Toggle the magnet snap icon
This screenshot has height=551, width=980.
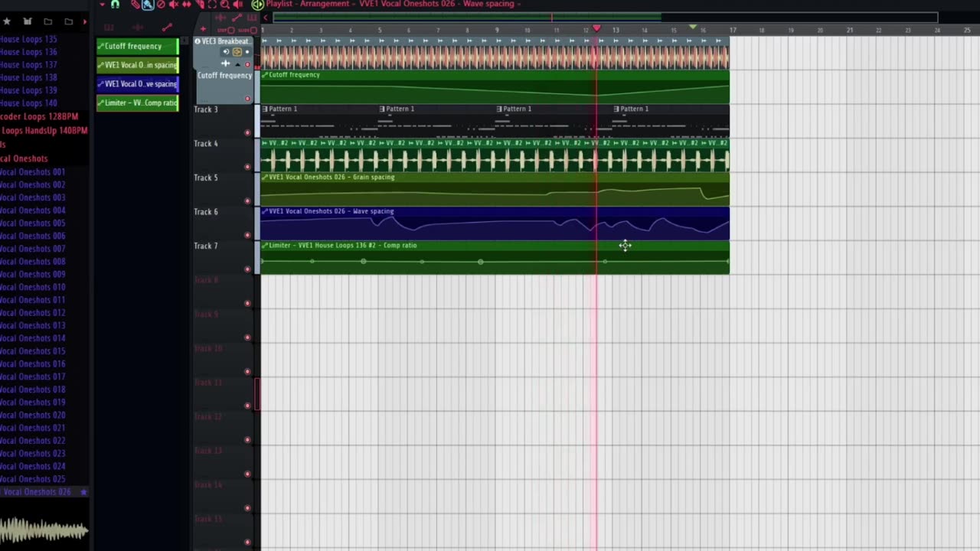[x=115, y=5]
